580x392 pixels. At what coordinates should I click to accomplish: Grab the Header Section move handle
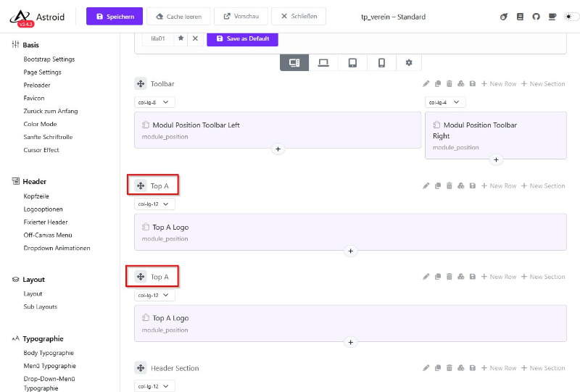pyautogui.click(x=141, y=368)
